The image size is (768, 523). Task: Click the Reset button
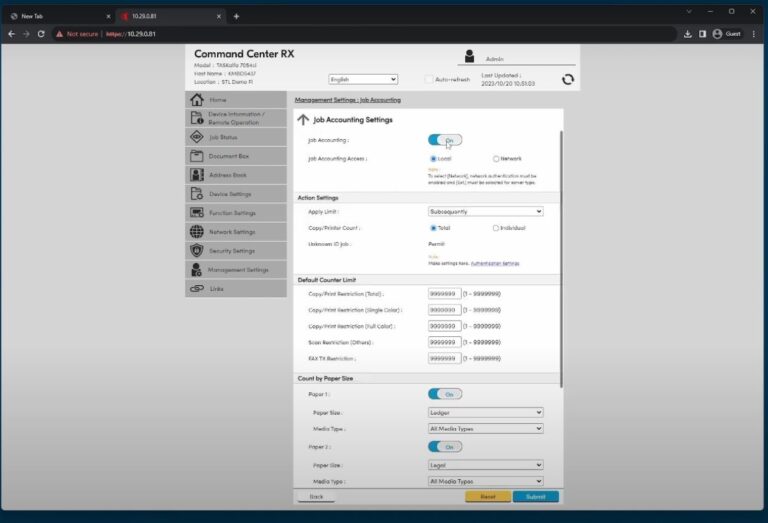point(488,497)
